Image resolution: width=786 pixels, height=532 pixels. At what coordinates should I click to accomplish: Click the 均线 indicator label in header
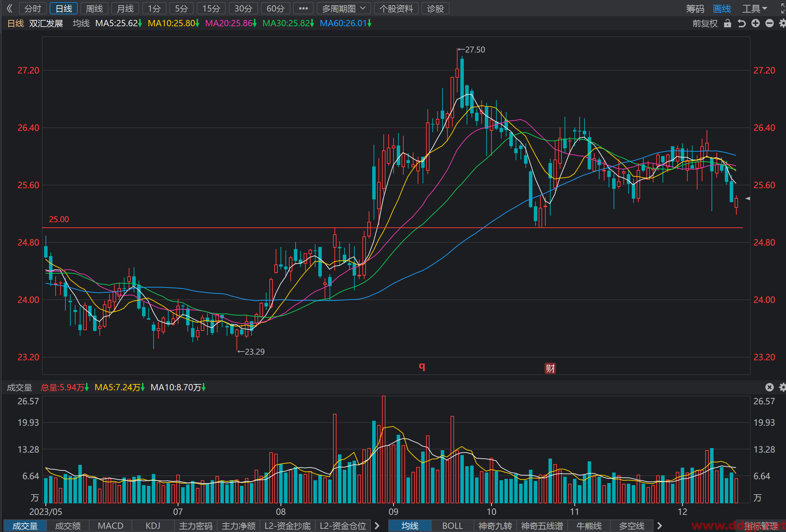click(81, 23)
